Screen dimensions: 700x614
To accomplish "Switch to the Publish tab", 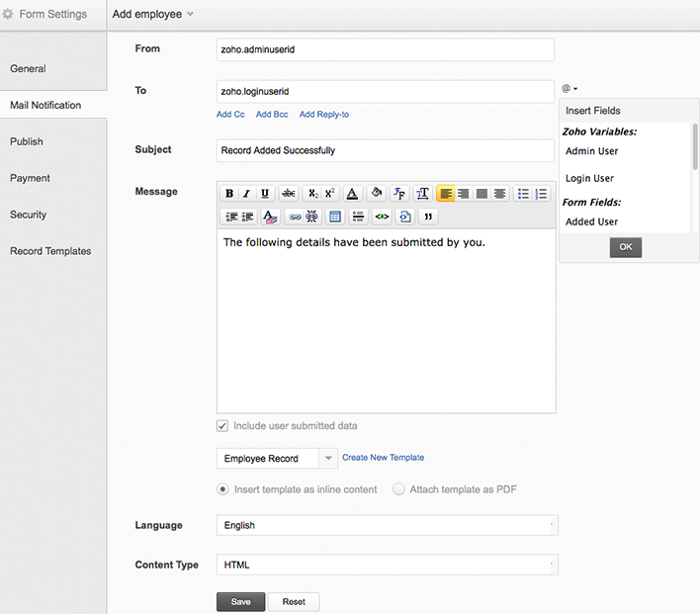I will (x=27, y=141).
